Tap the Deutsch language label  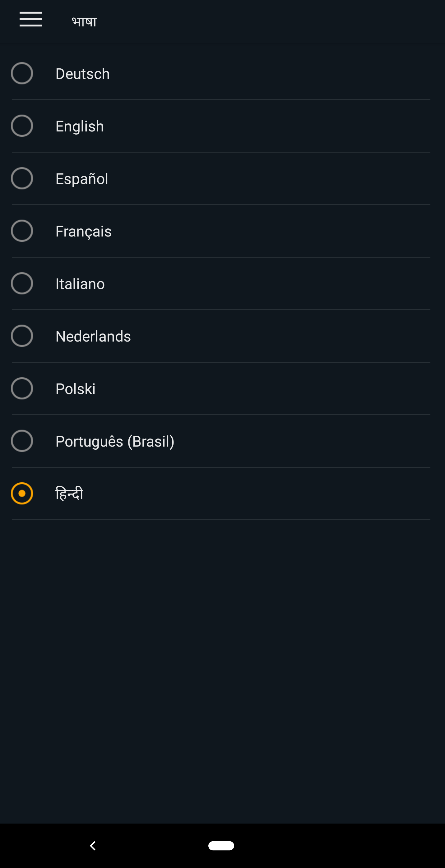pos(83,74)
